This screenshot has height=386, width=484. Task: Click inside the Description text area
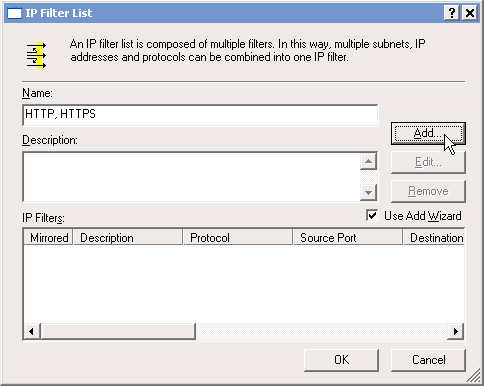(191, 177)
